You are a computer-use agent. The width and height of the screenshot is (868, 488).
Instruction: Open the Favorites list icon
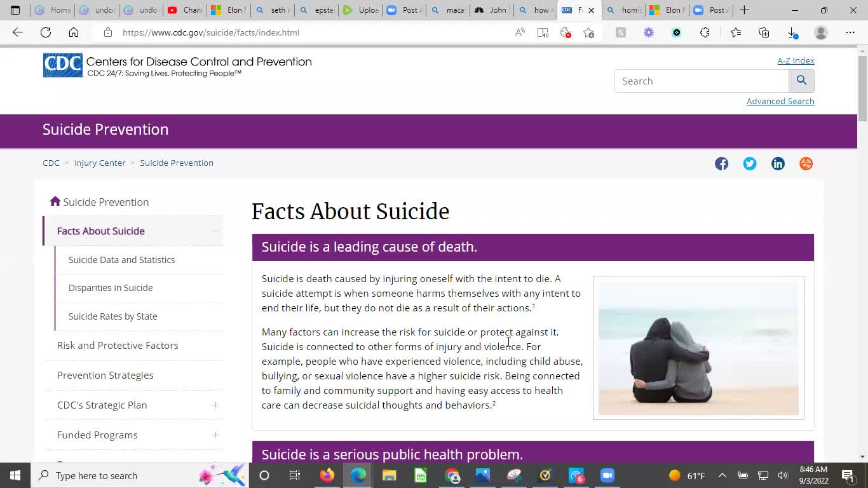[736, 32]
